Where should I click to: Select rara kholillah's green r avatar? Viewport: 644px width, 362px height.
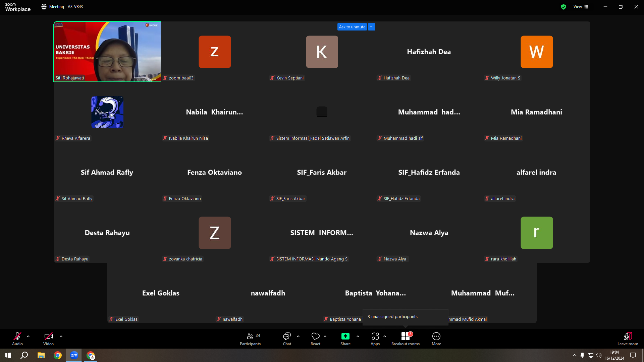coord(537,233)
